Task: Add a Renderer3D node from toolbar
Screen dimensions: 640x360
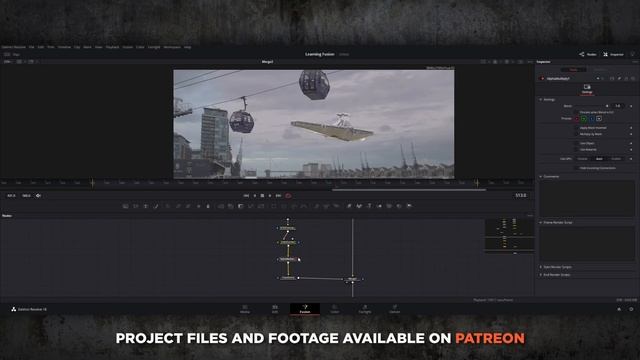Action: (409, 206)
